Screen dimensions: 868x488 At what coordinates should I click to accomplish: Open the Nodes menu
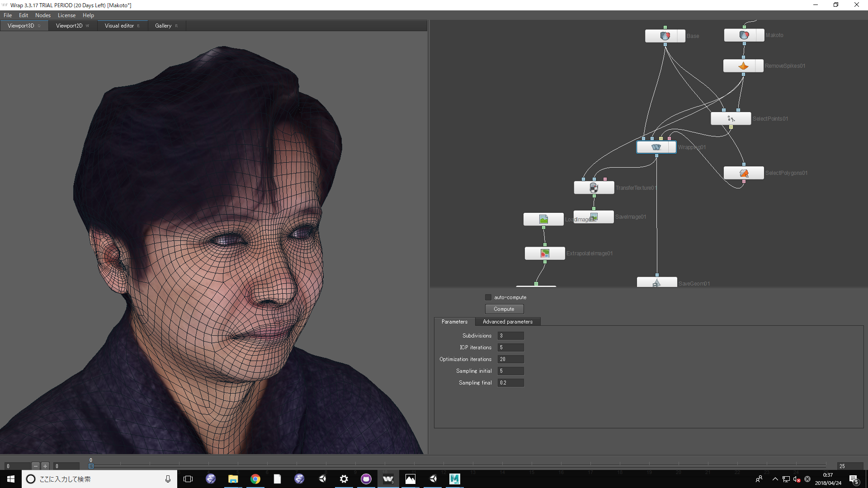click(43, 15)
